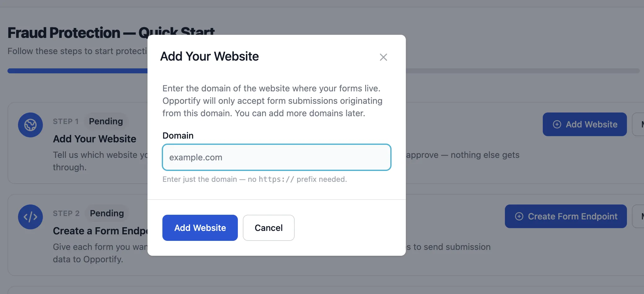Click the partially visible button beside Create Form Endpoint
This screenshot has height=294, width=644.
[x=640, y=216]
